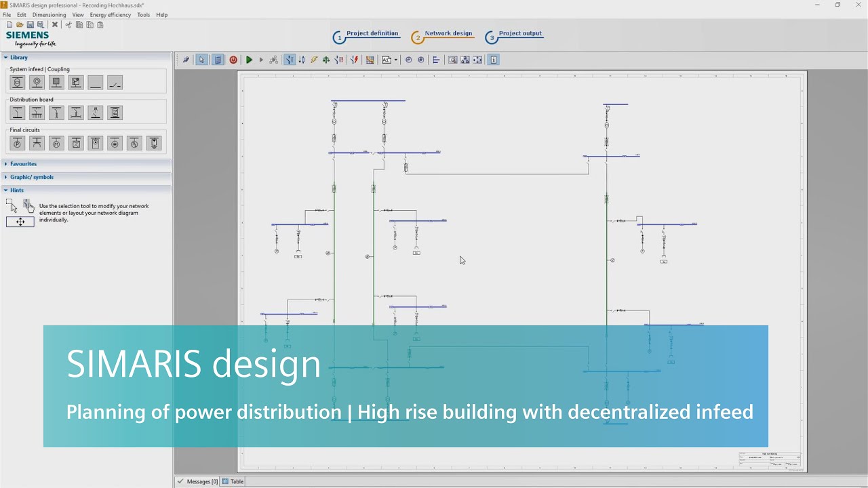Click the pin icon in diagram toolbar
This screenshot has width=868, height=488.
point(186,60)
